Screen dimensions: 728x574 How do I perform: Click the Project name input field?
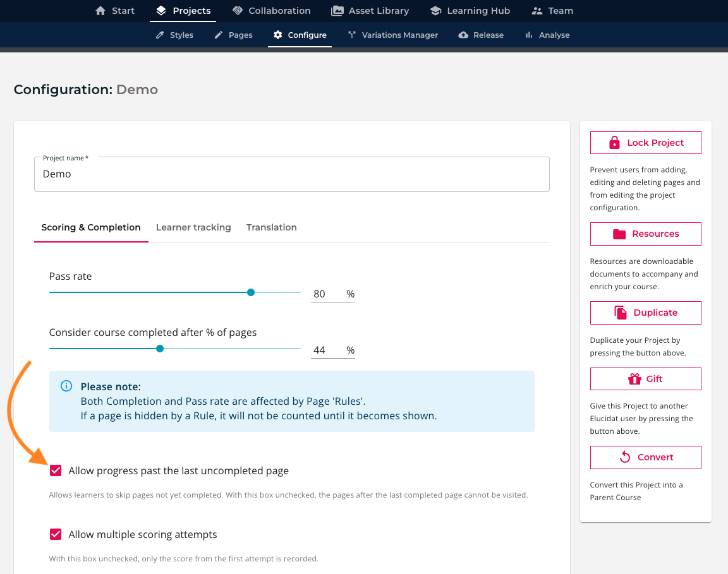(291, 174)
